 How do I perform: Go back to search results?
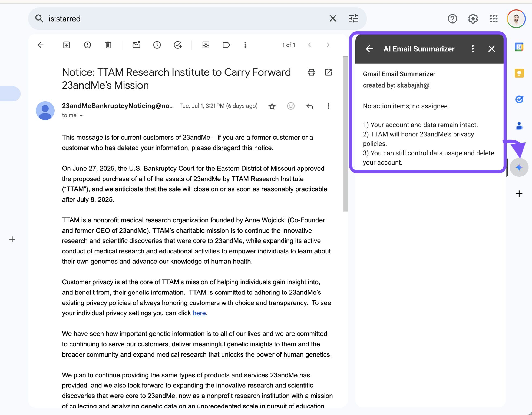[x=41, y=45]
